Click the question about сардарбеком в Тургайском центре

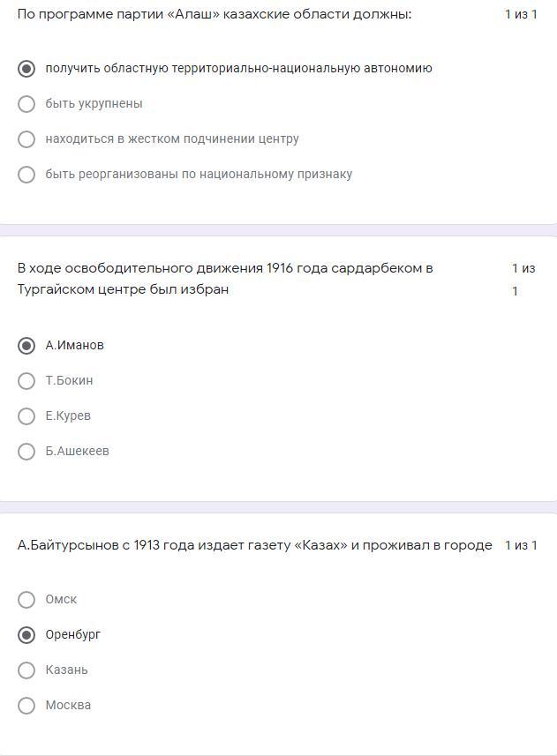pyautogui.click(x=225, y=279)
